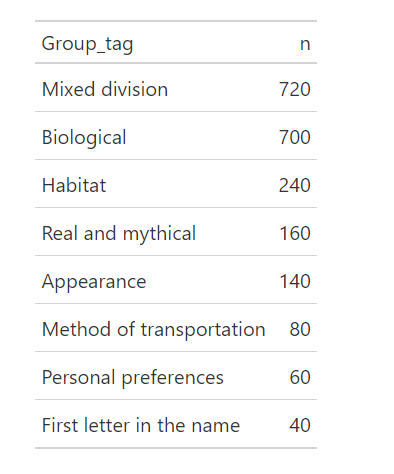Click the value 240
This screenshot has width=394, height=474.
click(x=295, y=185)
